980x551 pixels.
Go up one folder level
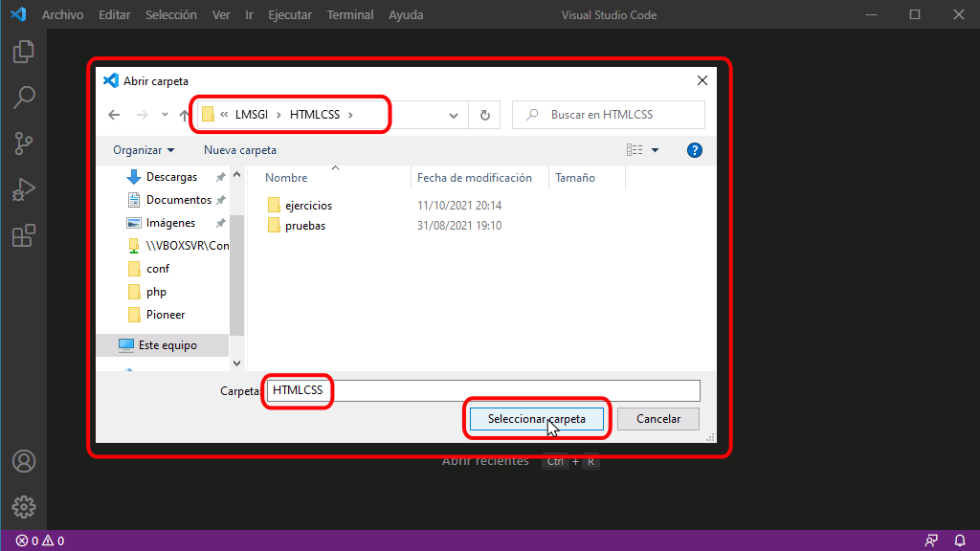pos(184,115)
